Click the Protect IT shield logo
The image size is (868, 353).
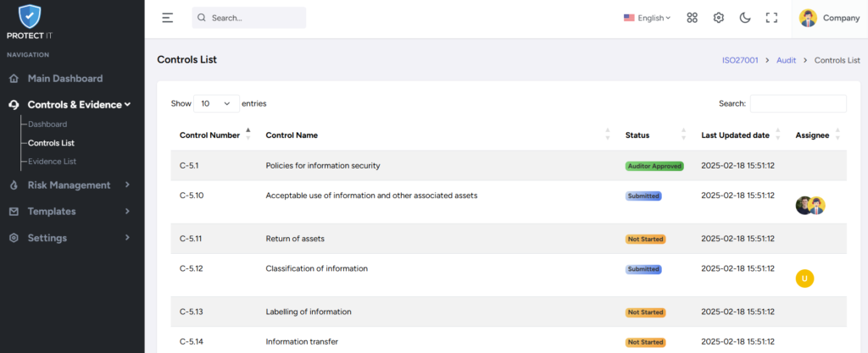[30, 17]
